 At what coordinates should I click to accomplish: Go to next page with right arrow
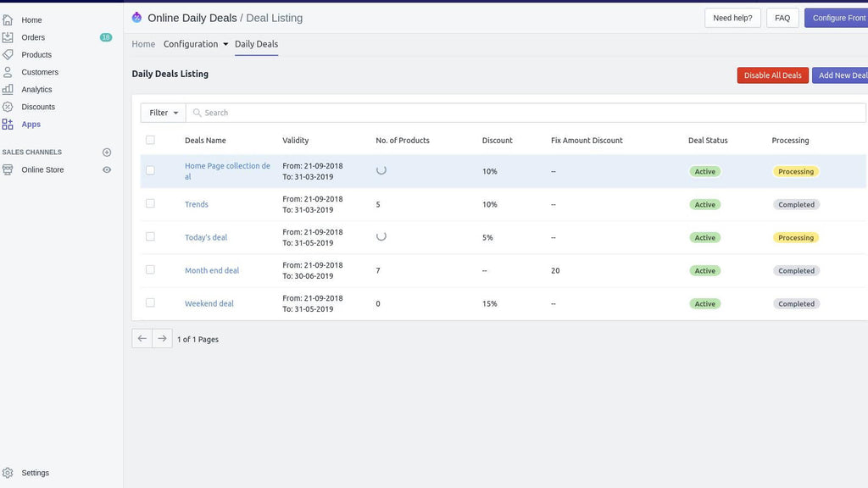(162, 339)
